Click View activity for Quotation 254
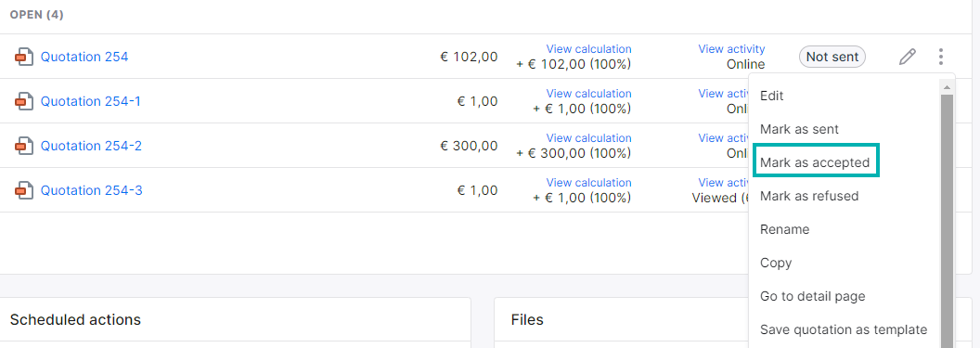The image size is (980, 348). click(731, 49)
